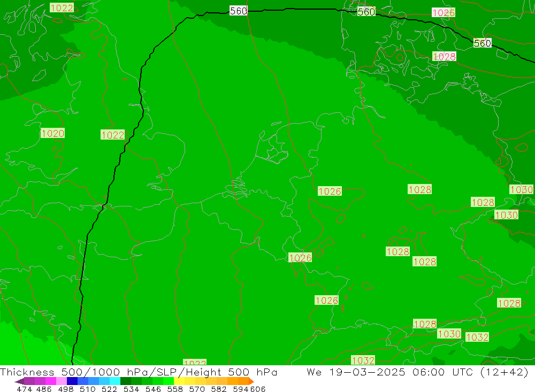Click the pale pink swatch in the legend

tap(62, 381)
